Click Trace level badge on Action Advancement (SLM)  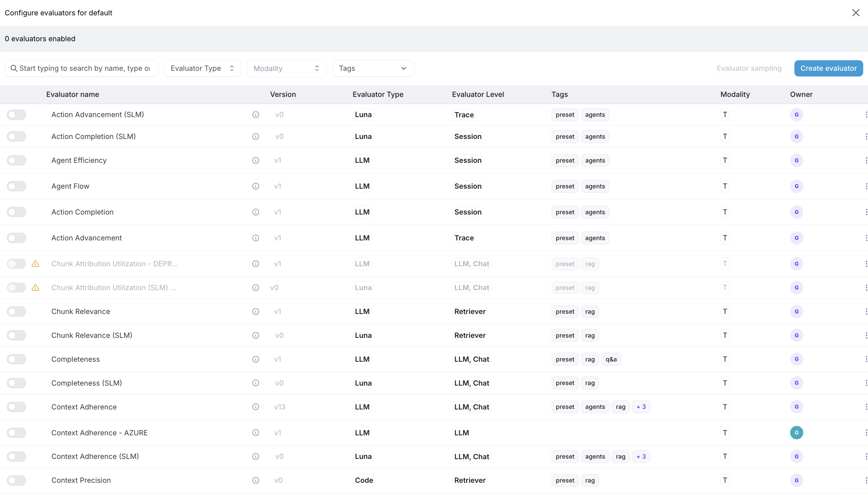tap(464, 115)
